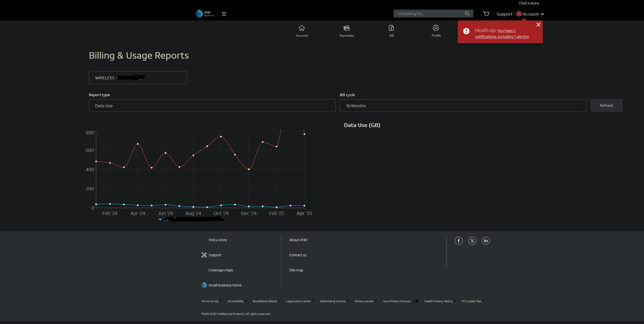Dismiss the Heads up notification alert
The image size is (644, 324).
pos(538,24)
